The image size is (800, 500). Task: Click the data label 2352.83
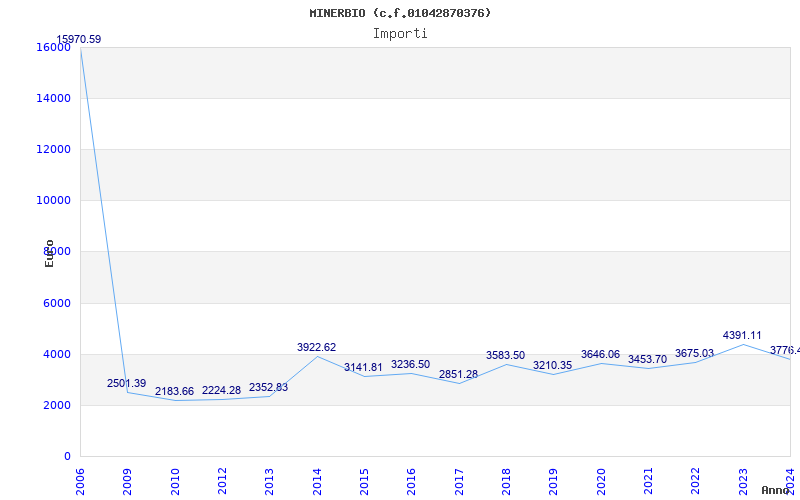[268, 387]
